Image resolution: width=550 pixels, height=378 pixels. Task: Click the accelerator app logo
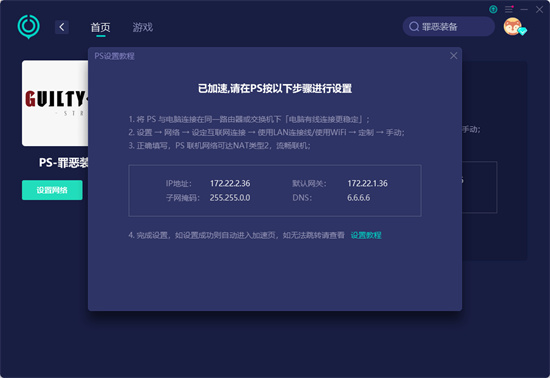tap(28, 27)
